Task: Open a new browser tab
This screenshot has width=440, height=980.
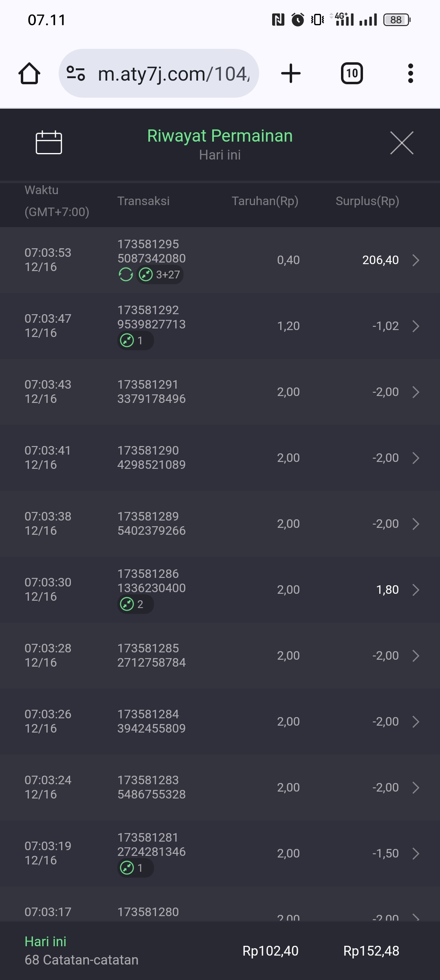Action: [291, 74]
